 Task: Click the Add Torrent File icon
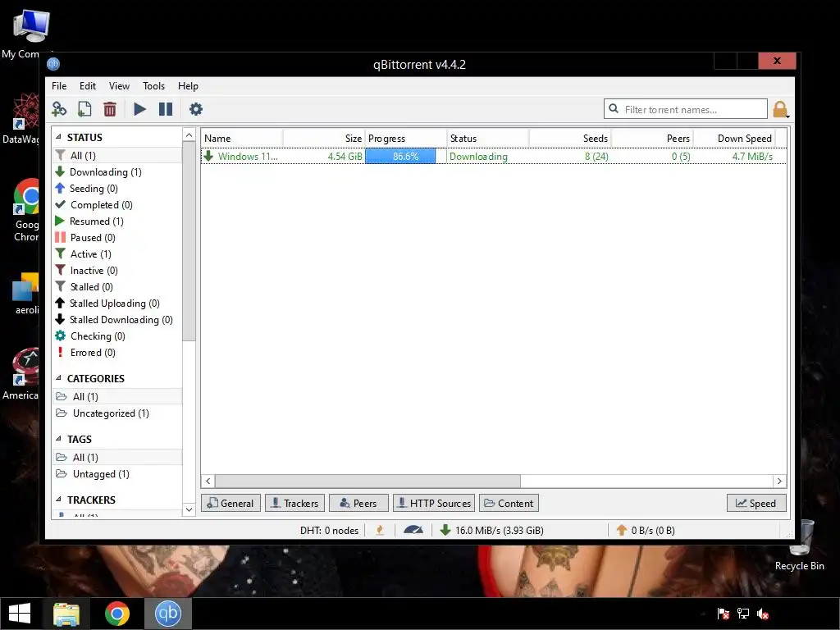point(84,109)
